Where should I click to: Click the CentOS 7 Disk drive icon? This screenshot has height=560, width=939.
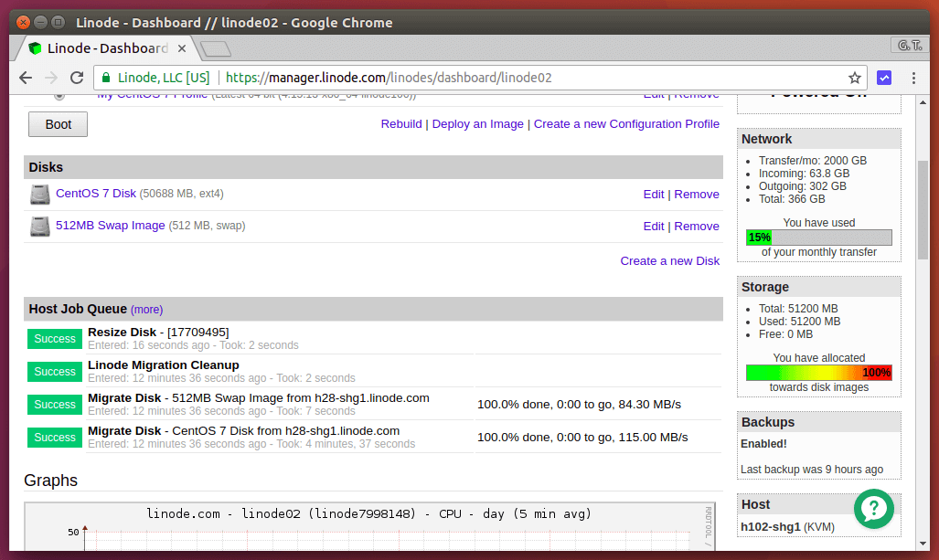(x=39, y=195)
